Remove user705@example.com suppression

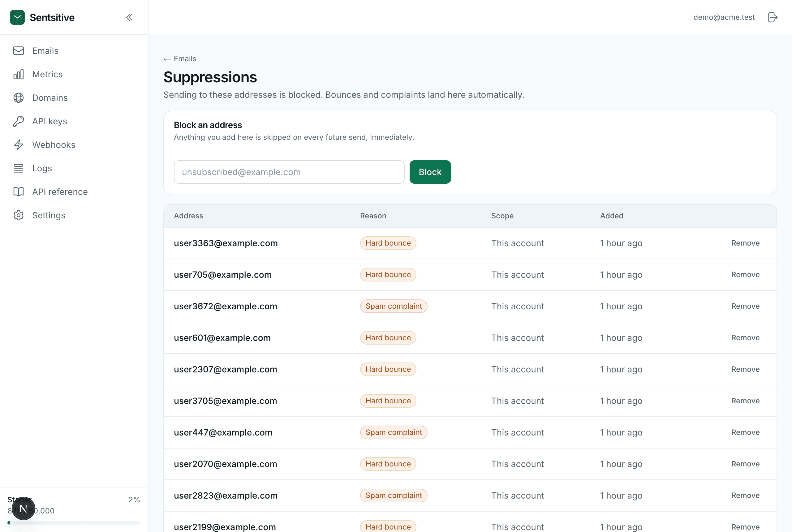click(x=745, y=274)
